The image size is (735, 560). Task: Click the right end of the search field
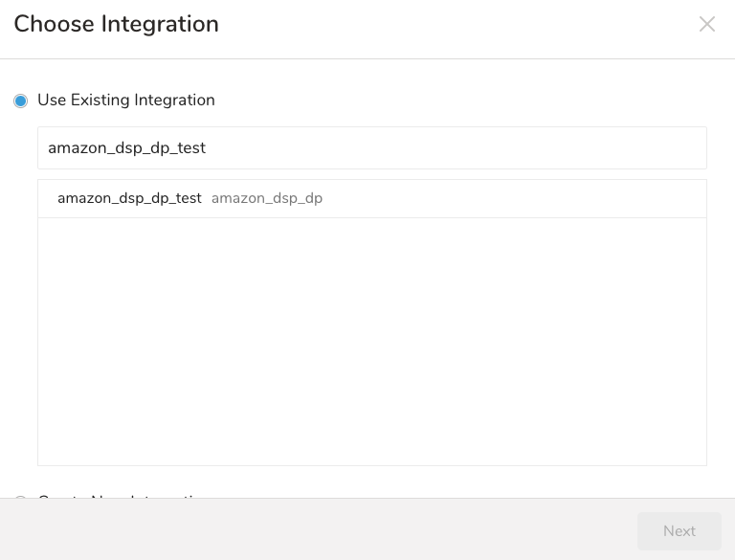[x=670, y=148]
